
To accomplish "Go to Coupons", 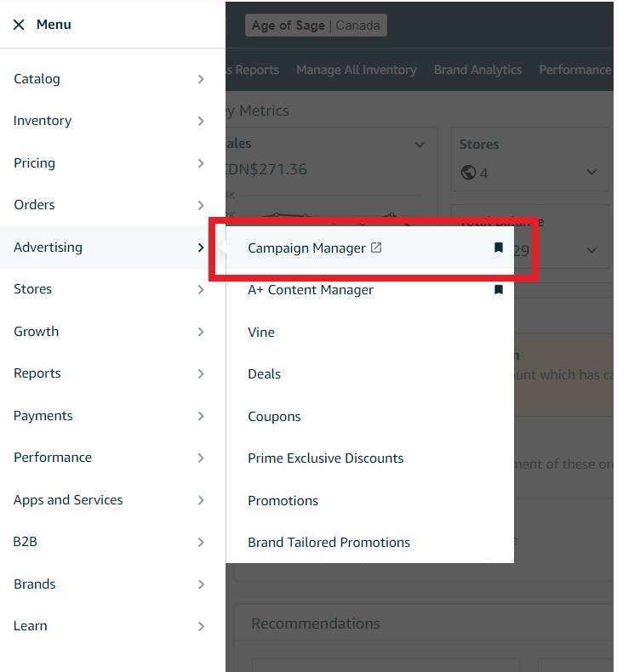I will pos(274,417).
